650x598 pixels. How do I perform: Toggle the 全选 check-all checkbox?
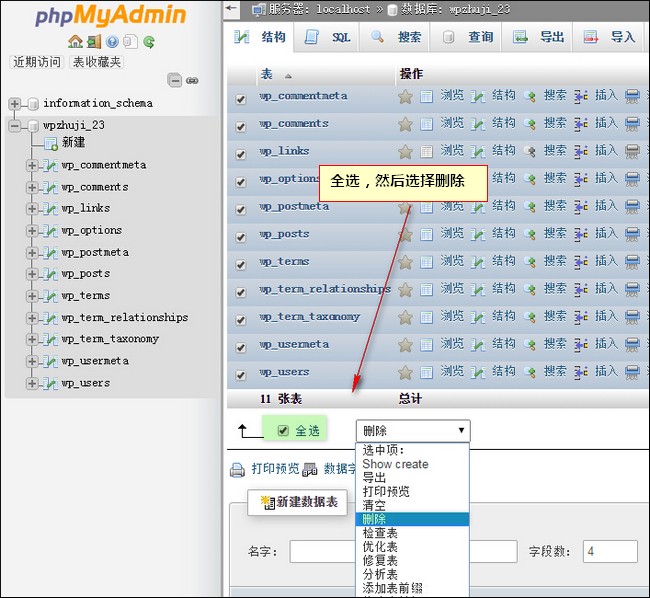click(283, 431)
